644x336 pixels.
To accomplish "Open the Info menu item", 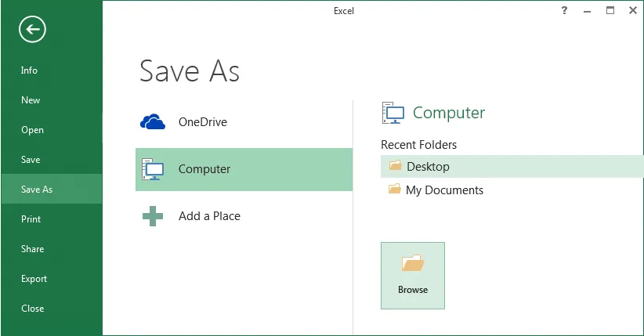I will click(52, 70).
